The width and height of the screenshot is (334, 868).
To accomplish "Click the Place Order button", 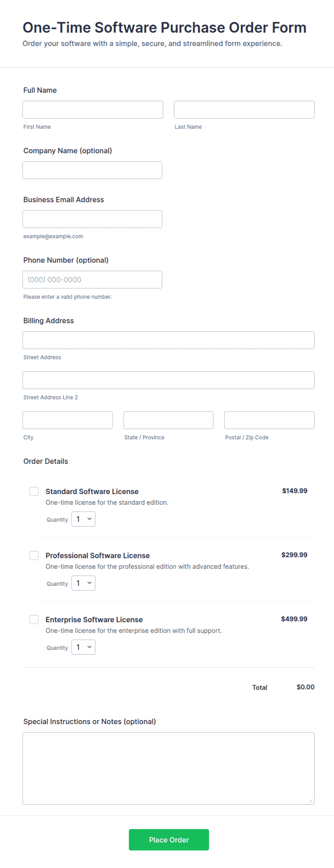I will (169, 840).
